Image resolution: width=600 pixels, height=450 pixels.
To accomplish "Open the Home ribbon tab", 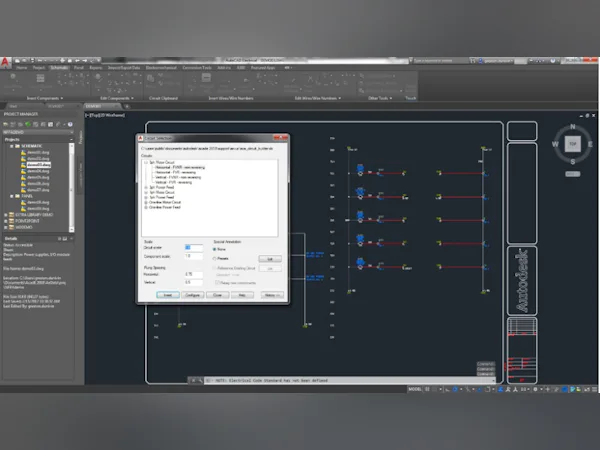I will (x=21, y=68).
